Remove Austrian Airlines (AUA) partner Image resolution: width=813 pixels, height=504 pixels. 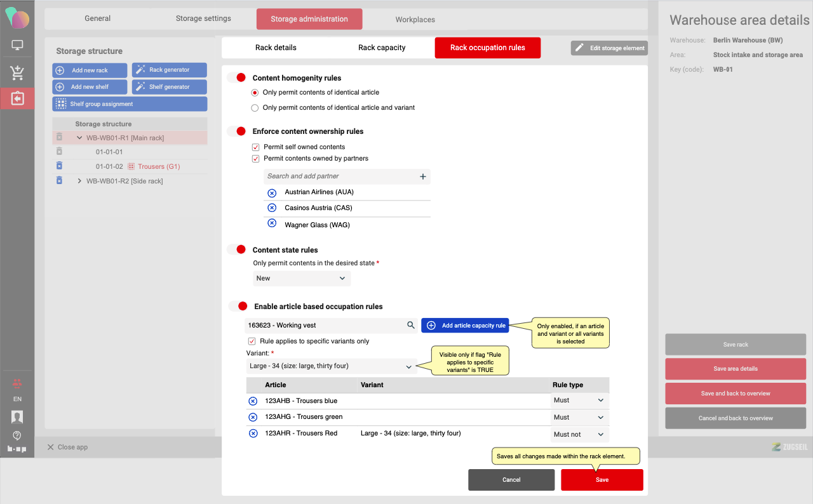(x=272, y=192)
